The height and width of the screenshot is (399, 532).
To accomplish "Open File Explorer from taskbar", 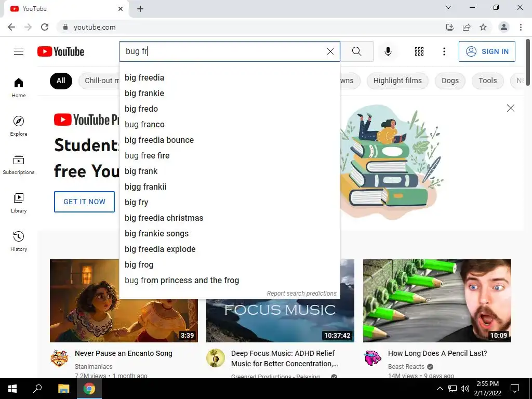I will point(63,389).
